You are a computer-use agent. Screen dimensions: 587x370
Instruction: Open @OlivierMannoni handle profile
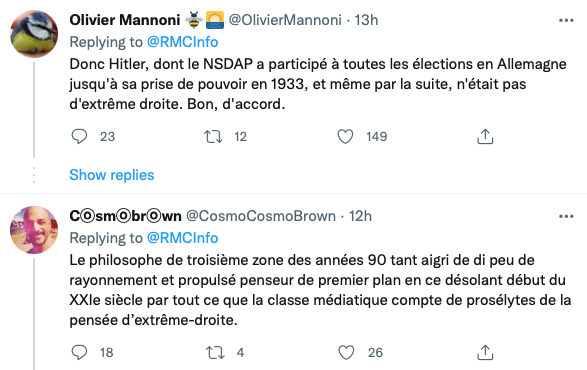[285, 20]
